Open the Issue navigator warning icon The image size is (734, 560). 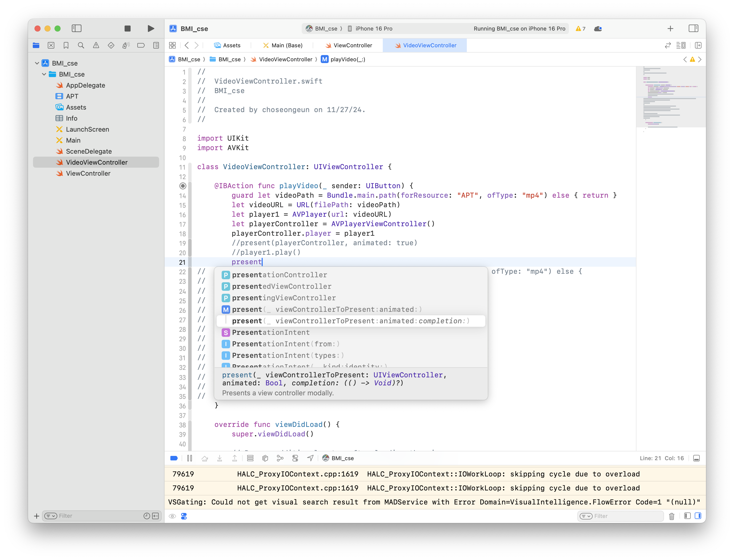[x=96, y=45]
